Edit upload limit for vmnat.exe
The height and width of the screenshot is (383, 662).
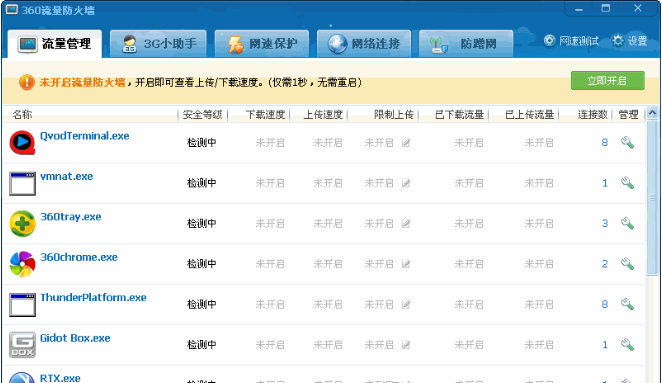click(x=406, y=183)
